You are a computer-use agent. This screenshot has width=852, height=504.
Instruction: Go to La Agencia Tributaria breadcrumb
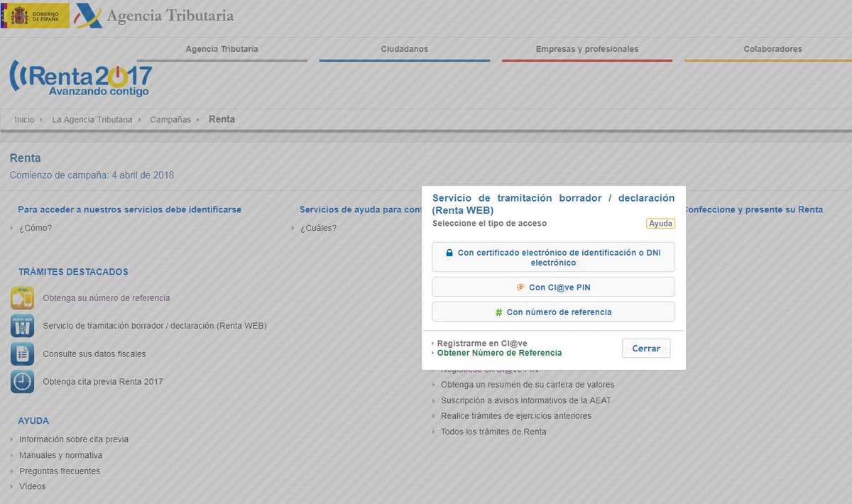click(x=92, y=119)
